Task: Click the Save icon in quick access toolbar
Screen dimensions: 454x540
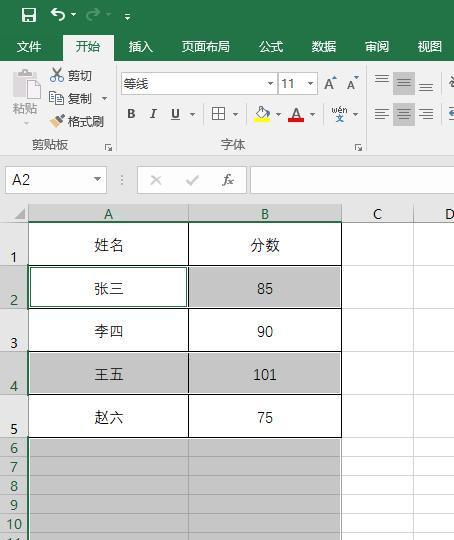Action: click(29, 15)
